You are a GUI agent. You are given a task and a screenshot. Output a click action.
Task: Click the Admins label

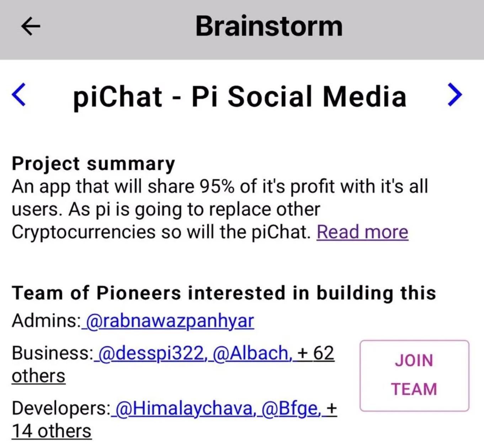[x=46, y=321]
